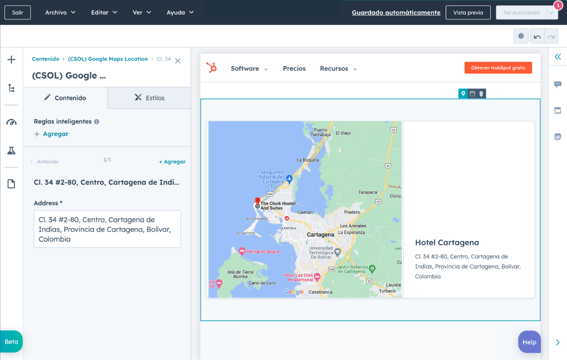
Task: Open the comments icon on right sidebar
Action: coord(558,84)
